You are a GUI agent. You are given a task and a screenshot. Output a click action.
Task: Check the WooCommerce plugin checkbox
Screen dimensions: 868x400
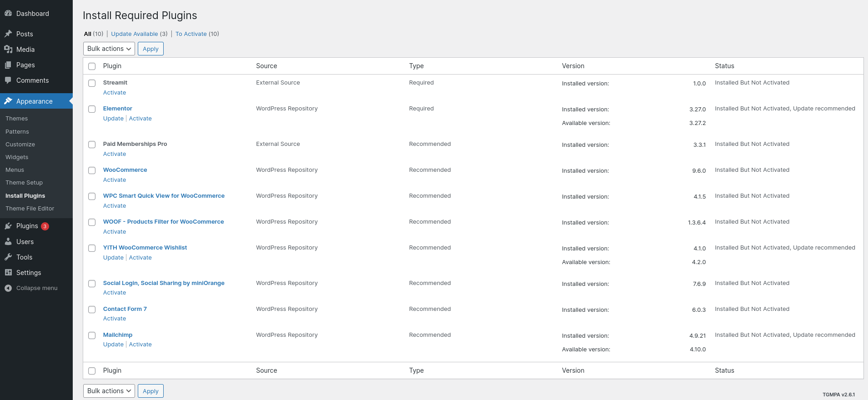click(92, 170)
